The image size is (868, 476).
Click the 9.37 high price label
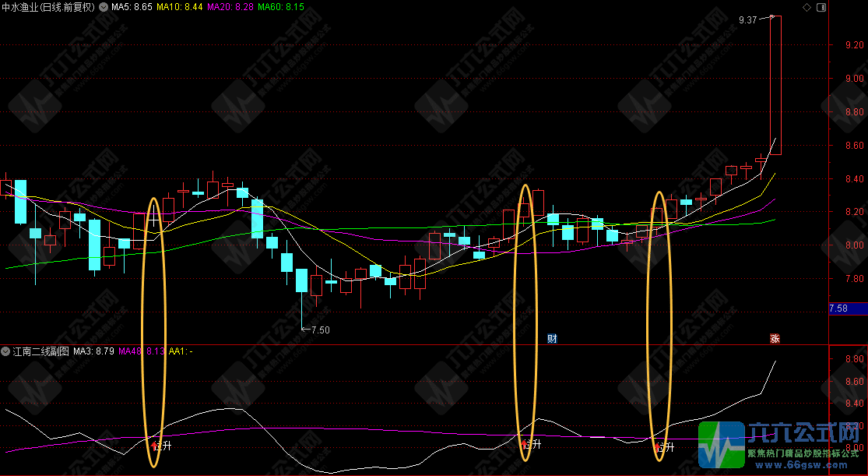[747, 19]
